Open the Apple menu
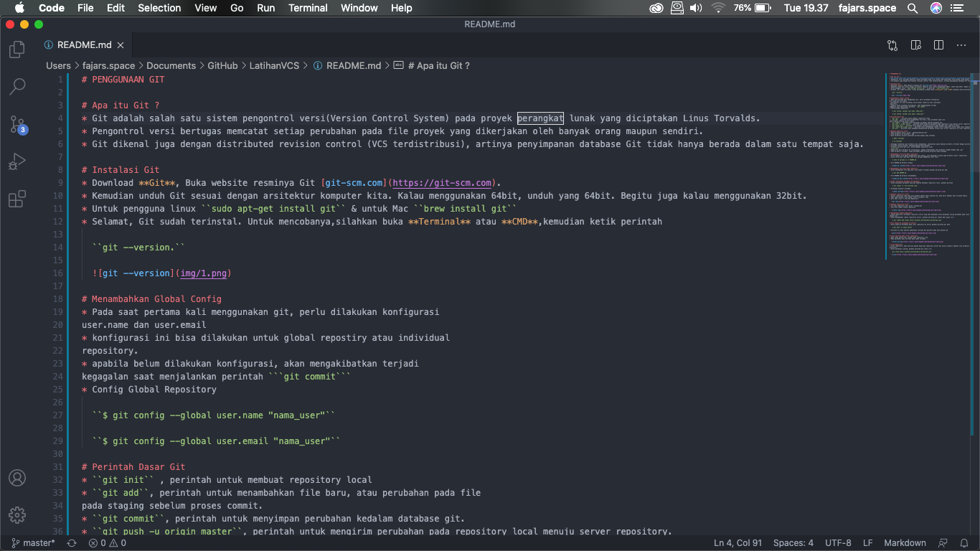The image size is (980, 551). 19,8
